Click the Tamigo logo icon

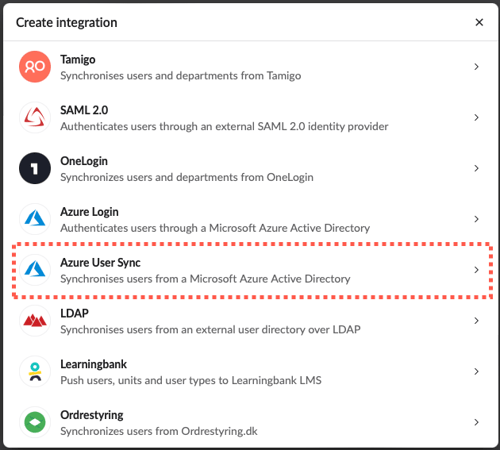(35, 67)
